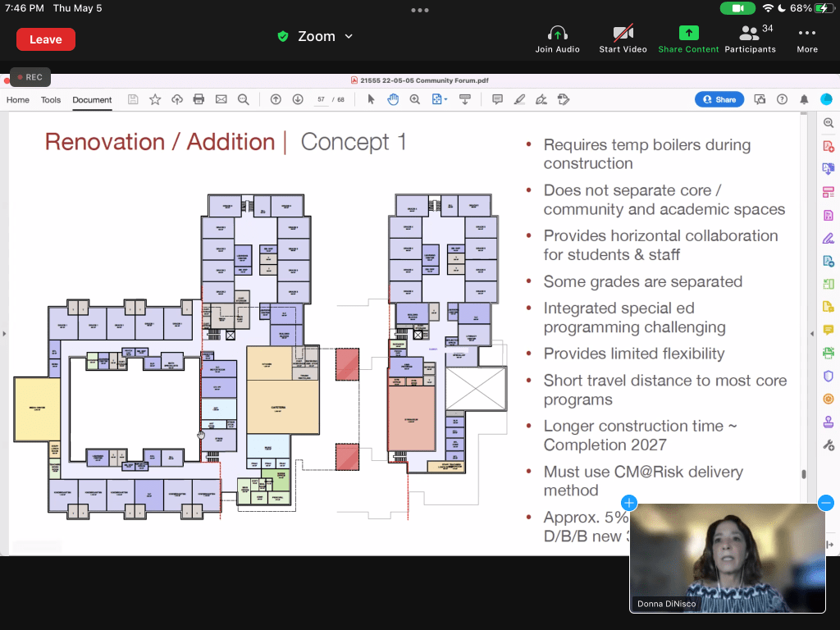The image size is (840, 630).
Task: Select the hand pan tool in toolbar
Action: [393, 99]
